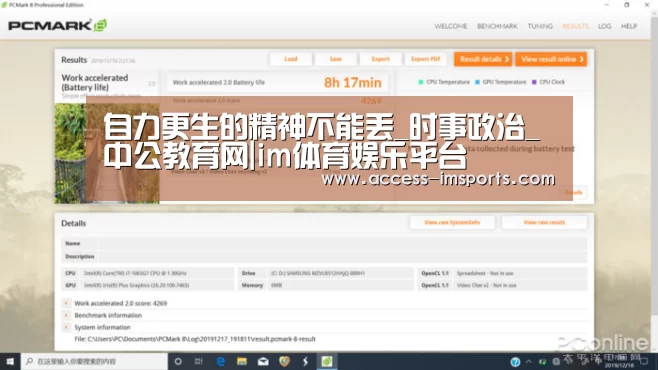Image resolution: width=658 pixels, height=370 pixels.
Task: Click the Save results button
Action: coord(335,59)
